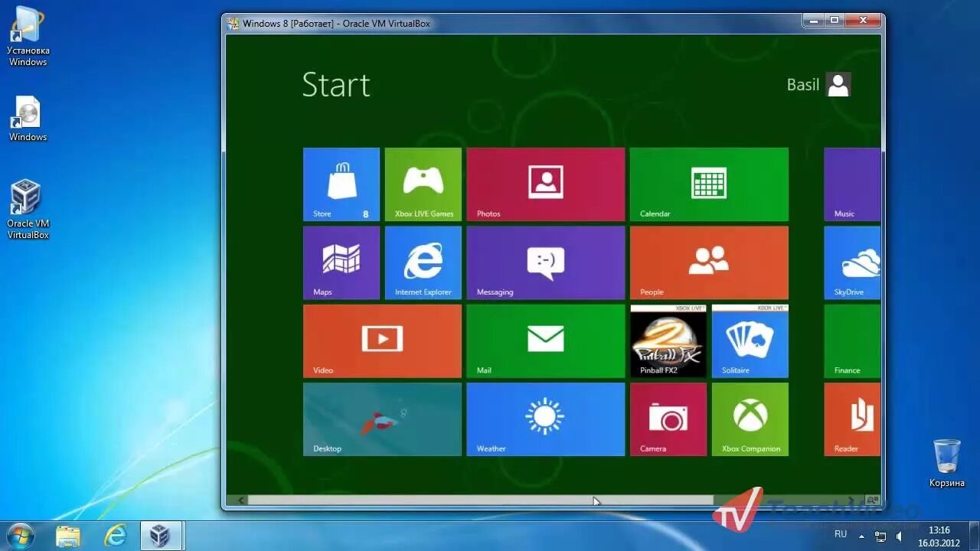The width and height of the screenshot is (980, 551).
Task: Start the Pinball FX2 game tile
Action: point(668,341)
